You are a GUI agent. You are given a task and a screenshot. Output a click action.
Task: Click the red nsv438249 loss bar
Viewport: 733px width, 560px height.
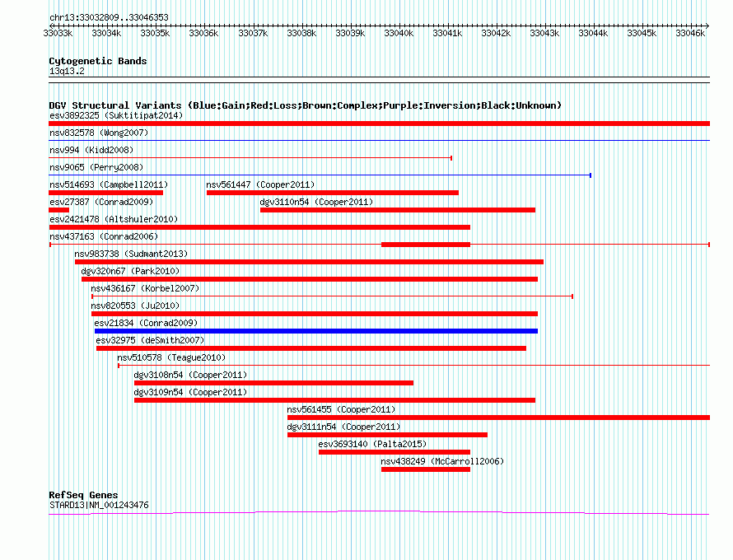[426, 469]
